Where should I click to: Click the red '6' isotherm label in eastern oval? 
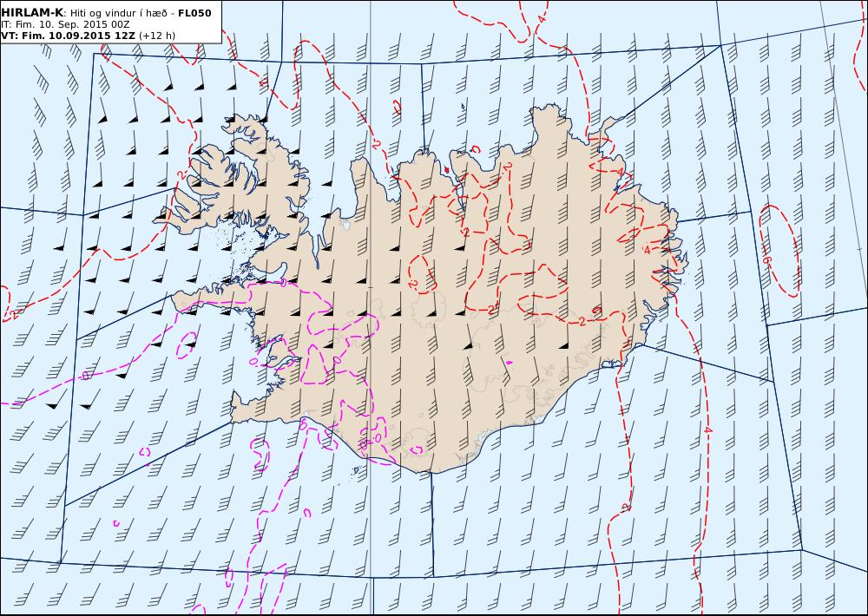point(766,259)
